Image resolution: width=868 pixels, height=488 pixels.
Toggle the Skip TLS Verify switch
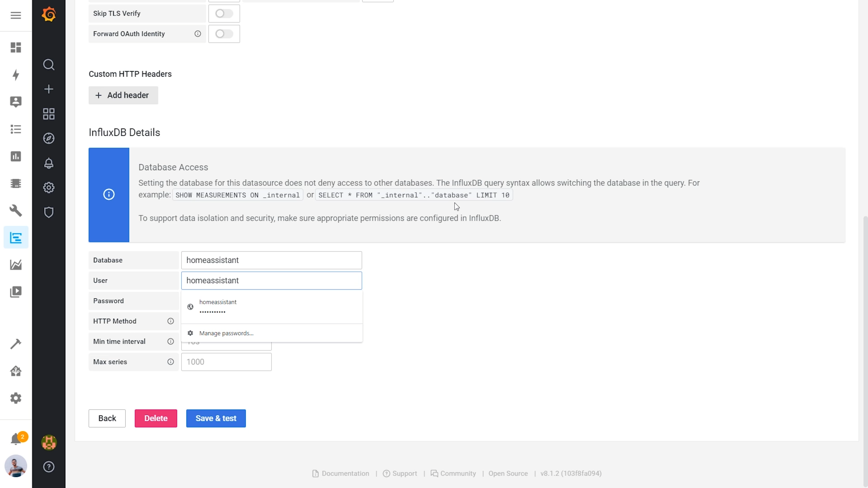pos(224,14)
